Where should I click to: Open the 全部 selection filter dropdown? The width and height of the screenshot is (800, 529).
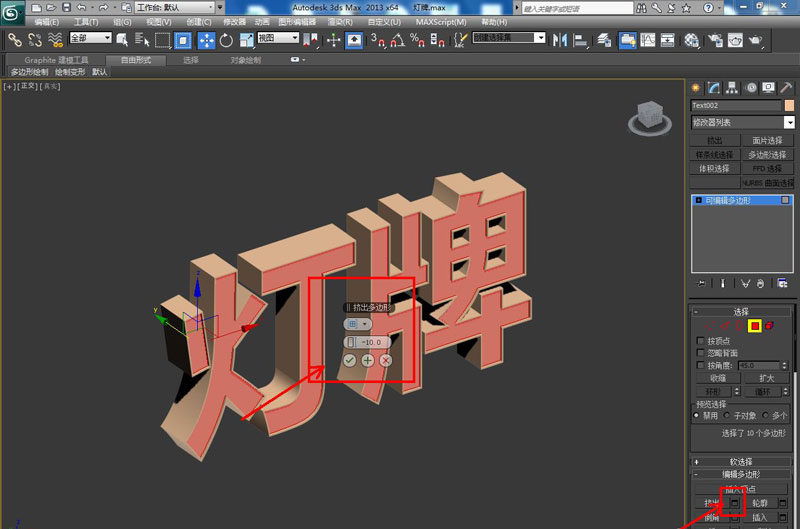point(90,37)
